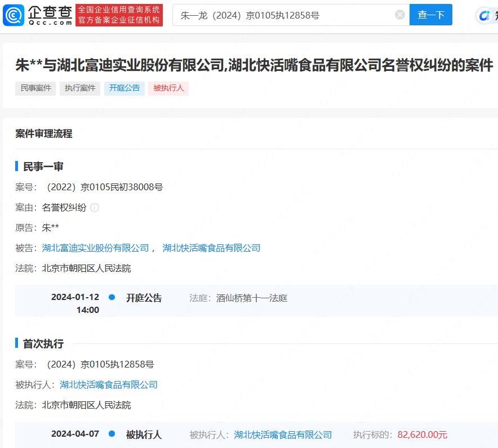
Task: Click court name 北京市朝阳区人民法院 under 民事一审
Action: point(86,268)
